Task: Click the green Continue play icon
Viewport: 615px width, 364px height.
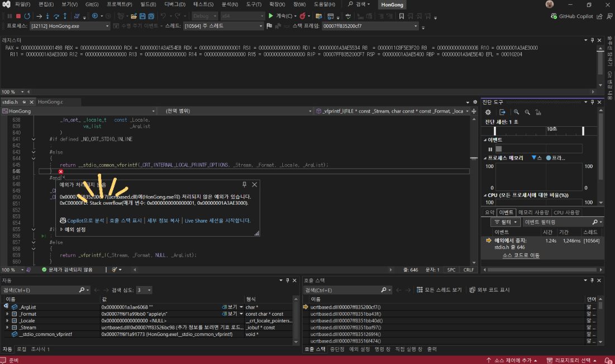Action: (270, 16)
